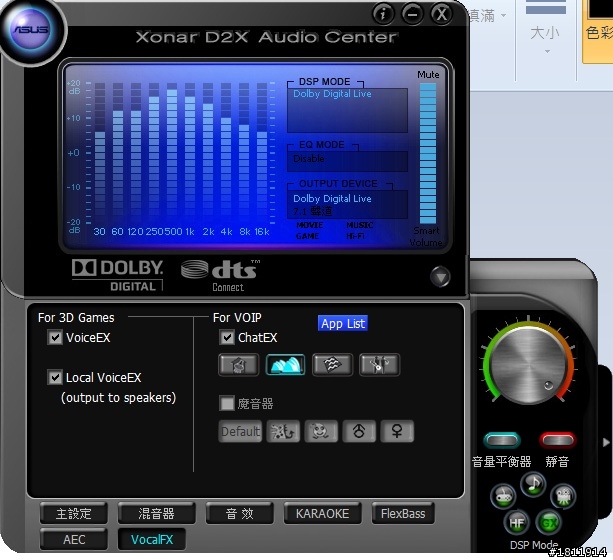The width and height of the screenshot is (613, 560).
Task: Select the fourth ChatEX preset icon
Action: [x=379, y=364]
